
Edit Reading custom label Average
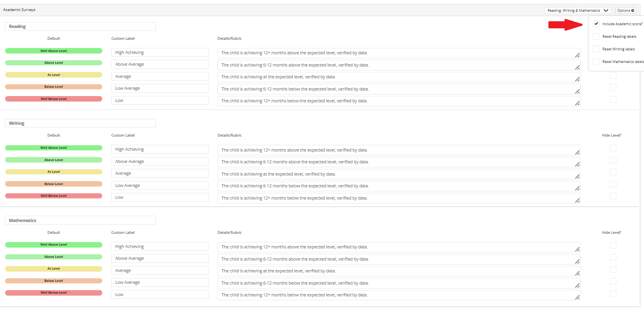[x=160, y=76]
